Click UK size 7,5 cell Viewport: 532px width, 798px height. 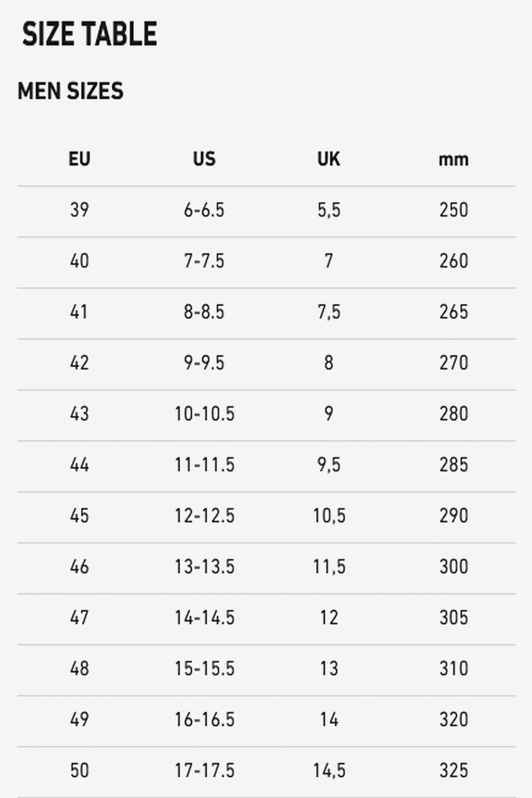329,312
